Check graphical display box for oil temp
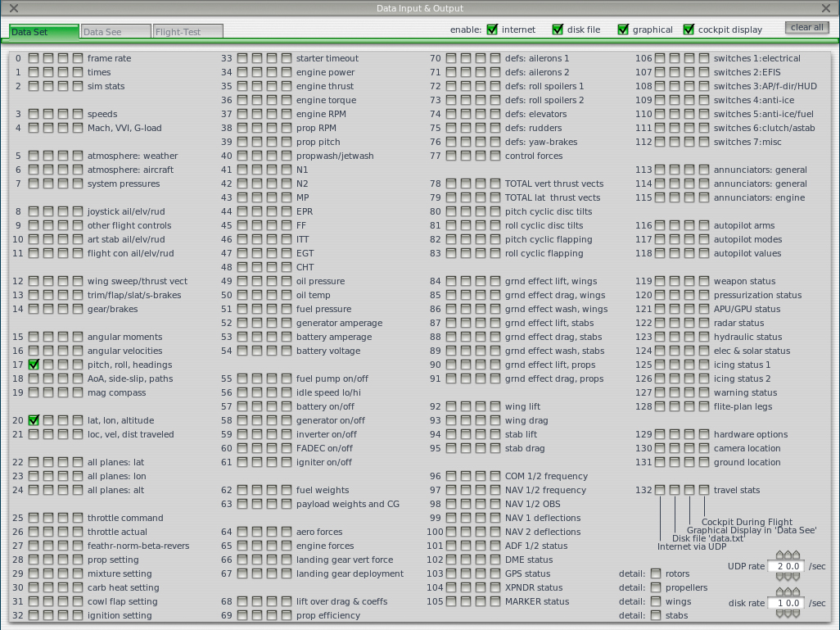 click(x=272, y=295)
